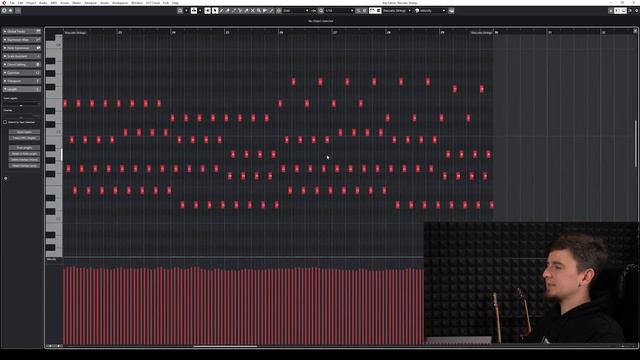
Task: Select the Split tool
Action: (x=240, y=11)
